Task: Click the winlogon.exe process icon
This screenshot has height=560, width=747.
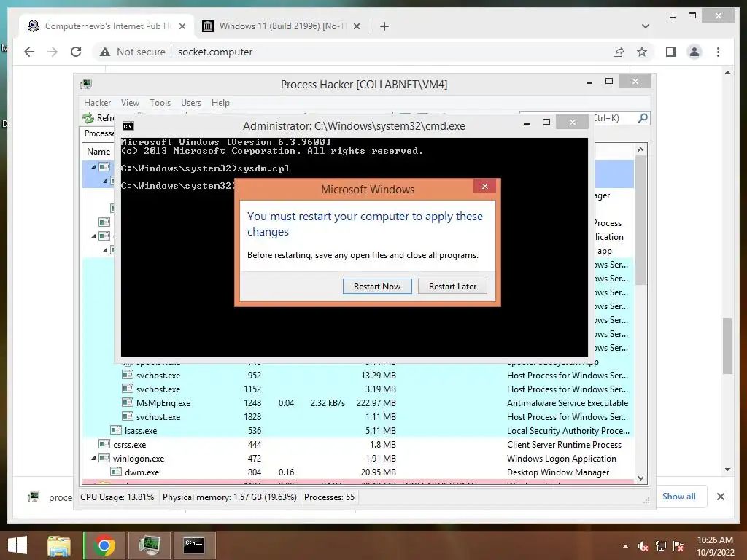Action: pyautogui.click(x=104, y=458)
